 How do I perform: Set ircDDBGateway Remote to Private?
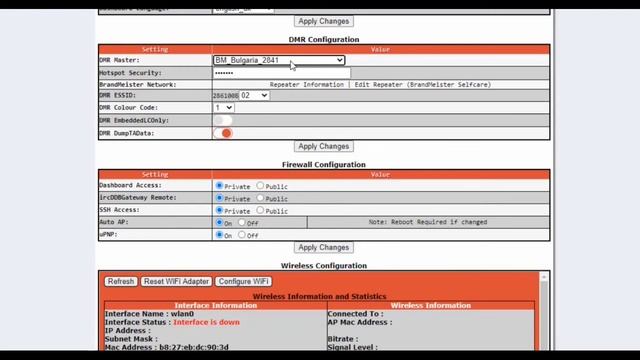coord(219,198)
